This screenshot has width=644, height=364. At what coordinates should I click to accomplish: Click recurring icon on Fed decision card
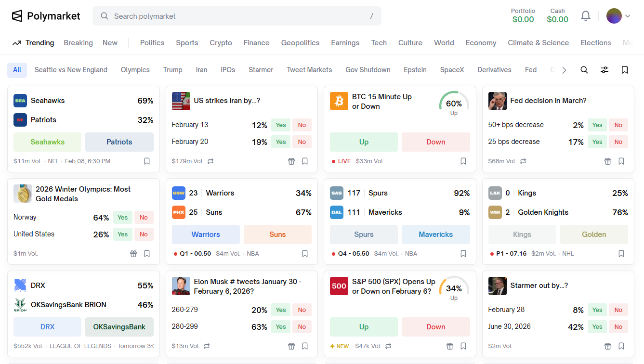tap(523, 161)
